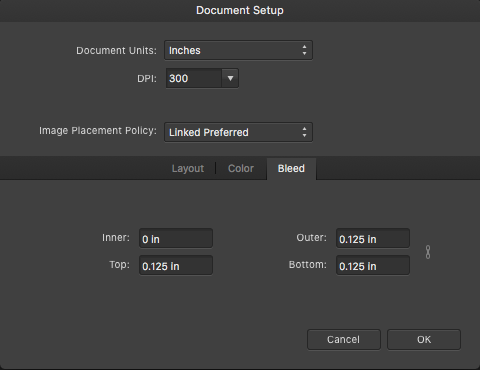Click the Inner: label text
This screenshot has height=370, width=480.
click(x=116, y=238)
